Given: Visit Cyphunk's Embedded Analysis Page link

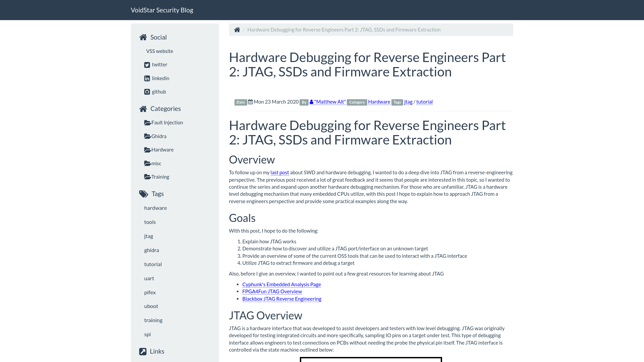Looking at the screenshot, I should tap(281, 284).
